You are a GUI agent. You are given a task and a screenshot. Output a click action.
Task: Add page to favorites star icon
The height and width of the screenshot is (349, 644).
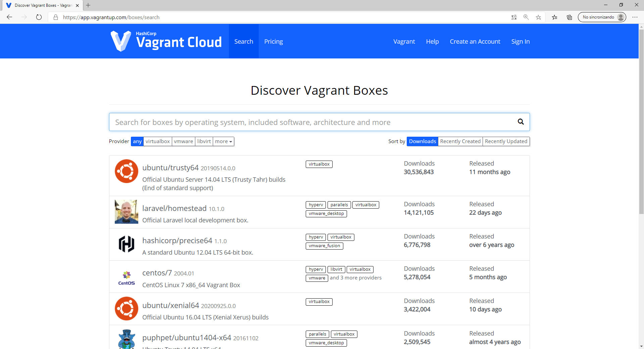(538, 17)
